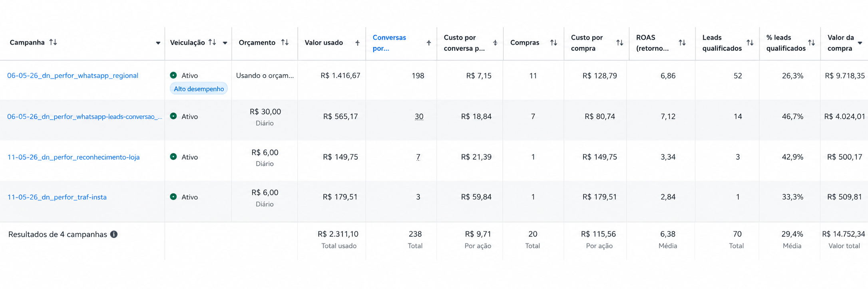868x289 pixels.
Task: Click cost per purchase R$ 128,79
Action: coord(600,75)
